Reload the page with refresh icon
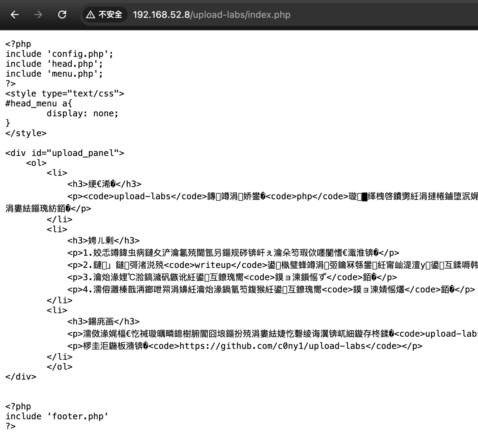 62,15
